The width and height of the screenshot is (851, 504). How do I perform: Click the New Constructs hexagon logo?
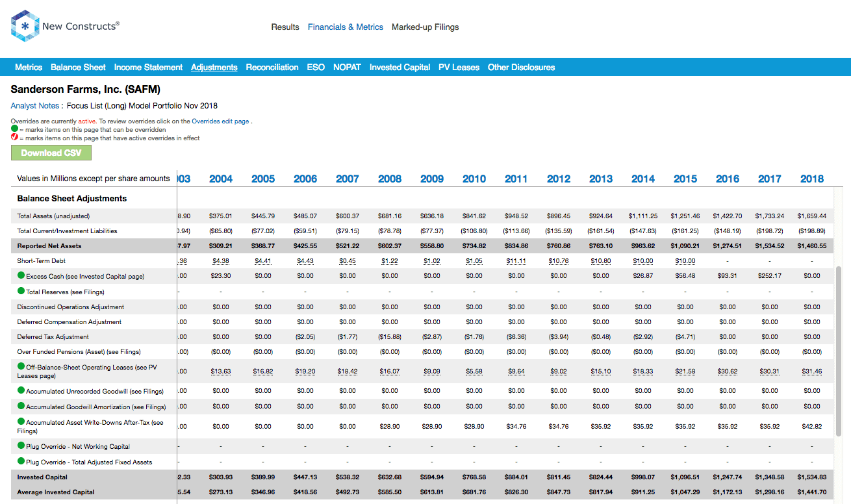point(25,26)
